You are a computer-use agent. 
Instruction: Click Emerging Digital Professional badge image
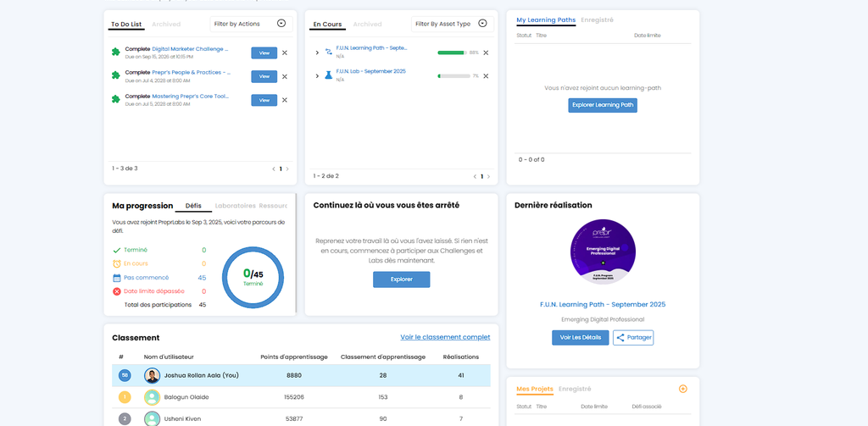(x=603, y=252)
